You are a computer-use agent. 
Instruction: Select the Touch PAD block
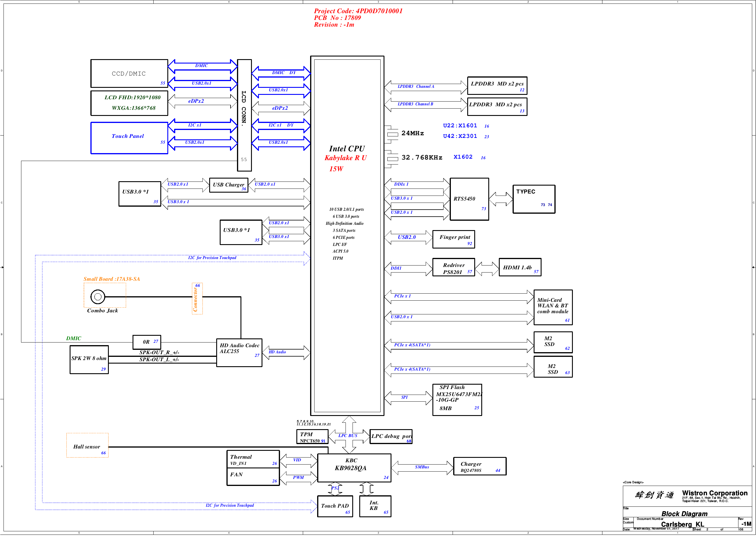point(335,506)
